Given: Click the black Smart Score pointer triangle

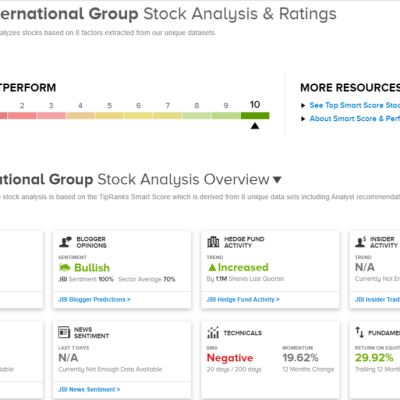Looking at the screenshot, I should coord(255,126).
